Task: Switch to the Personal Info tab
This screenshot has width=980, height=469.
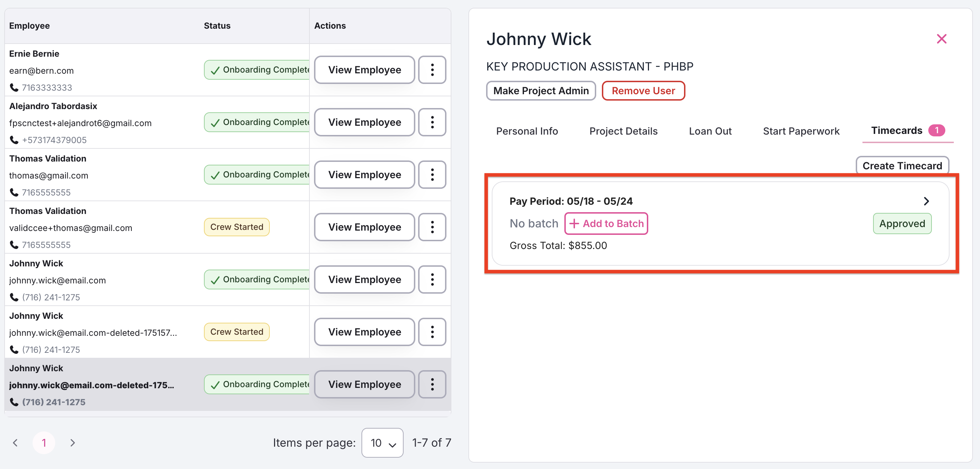Action: click(527, 131)
